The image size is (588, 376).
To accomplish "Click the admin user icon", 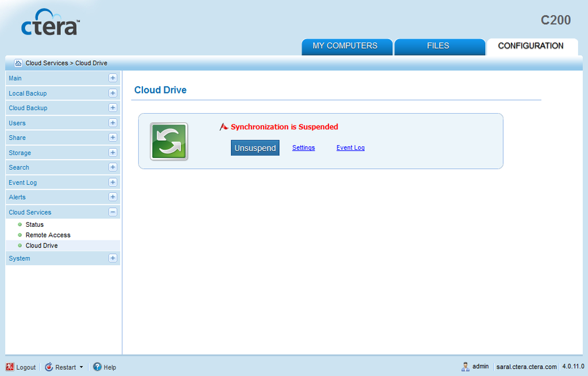I will coord(465,367).
